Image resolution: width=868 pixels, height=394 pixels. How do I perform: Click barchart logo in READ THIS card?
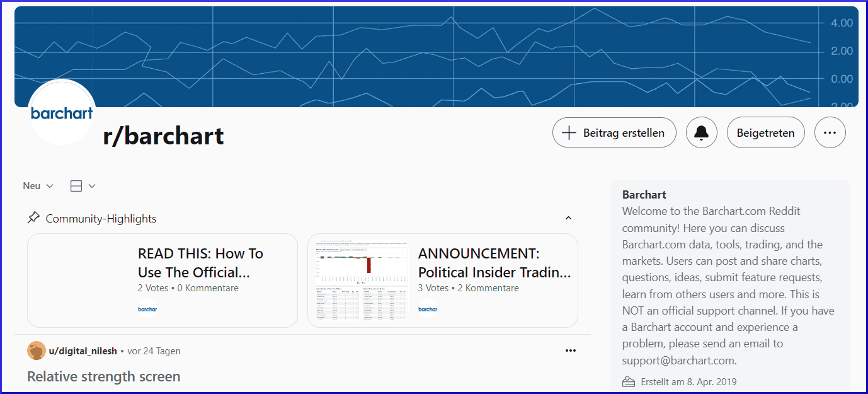[x=147, y=309]
